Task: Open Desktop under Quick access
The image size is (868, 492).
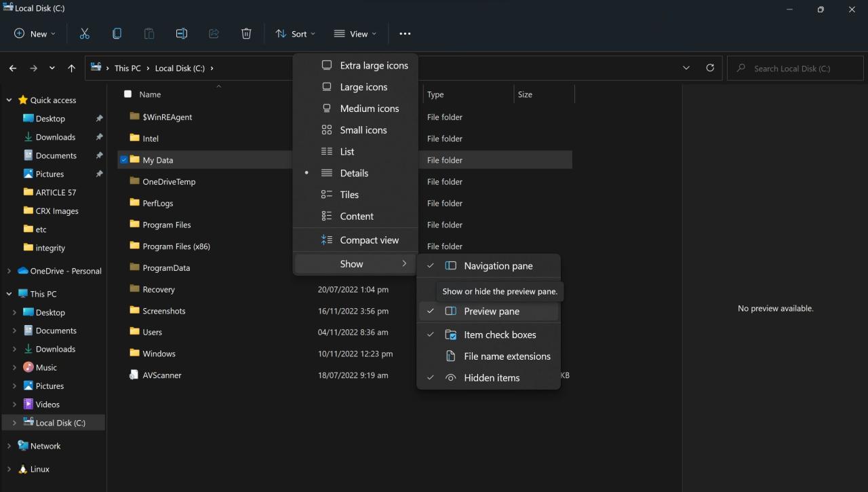Action: click(50, 119)
